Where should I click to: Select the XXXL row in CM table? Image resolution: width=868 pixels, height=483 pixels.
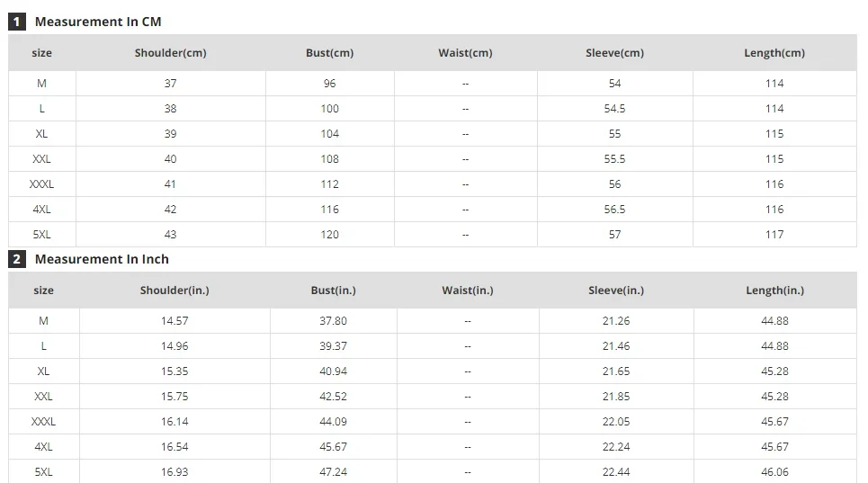click(x=433, y=184)
